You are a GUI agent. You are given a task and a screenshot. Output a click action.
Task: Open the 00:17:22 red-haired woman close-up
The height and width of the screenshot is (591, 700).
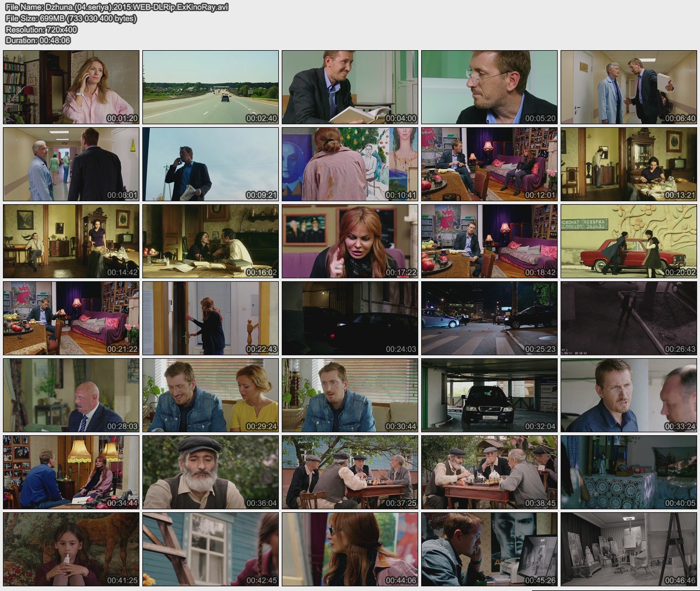point(350,241)
